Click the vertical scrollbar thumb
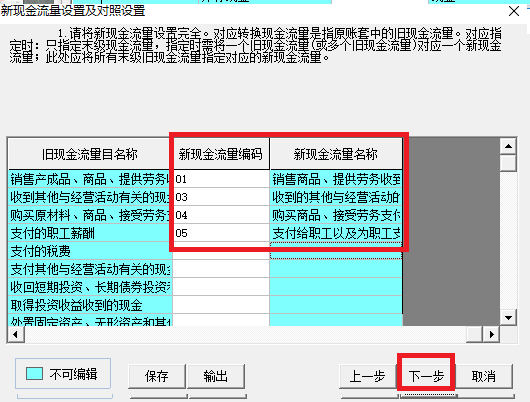Viewport: 530px width, 402px height. coord(508,163)
